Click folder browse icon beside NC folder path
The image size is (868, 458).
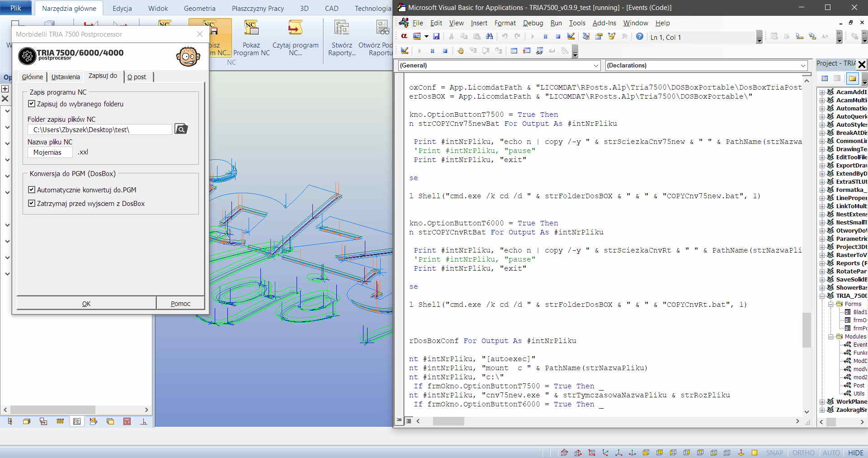(x=181, y=129)
